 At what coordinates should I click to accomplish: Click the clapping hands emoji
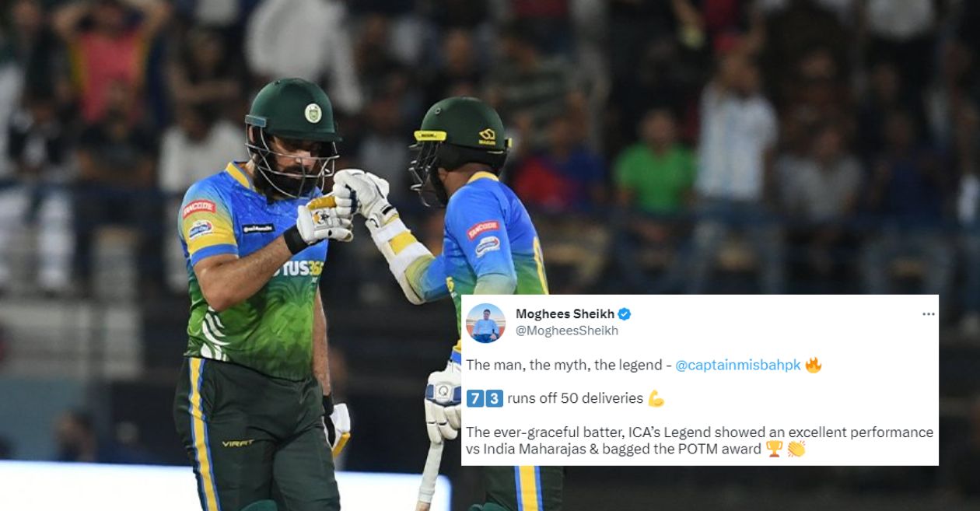pyautogui.click(x=796, y=449)
